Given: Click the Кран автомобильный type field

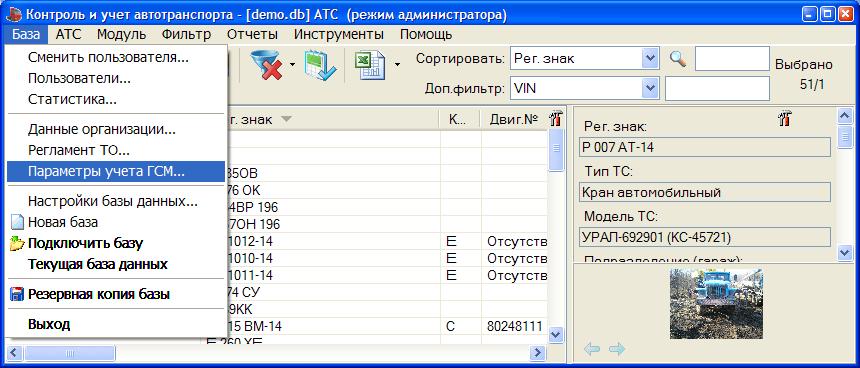Looking at the screenshot, I should pyautogui.click(x=705, y=193).
